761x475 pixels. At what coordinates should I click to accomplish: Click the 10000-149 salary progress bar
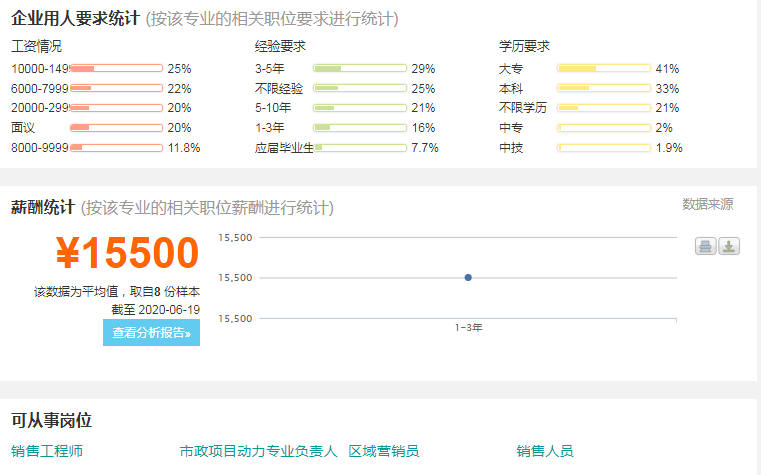116,68
